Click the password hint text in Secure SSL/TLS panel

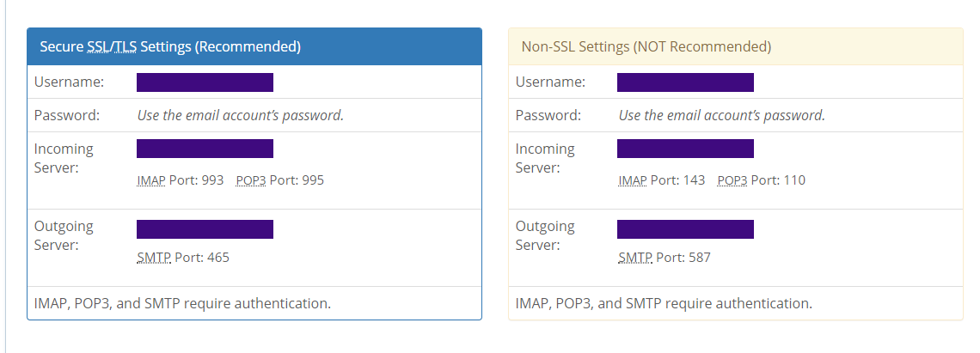(241, 115)
